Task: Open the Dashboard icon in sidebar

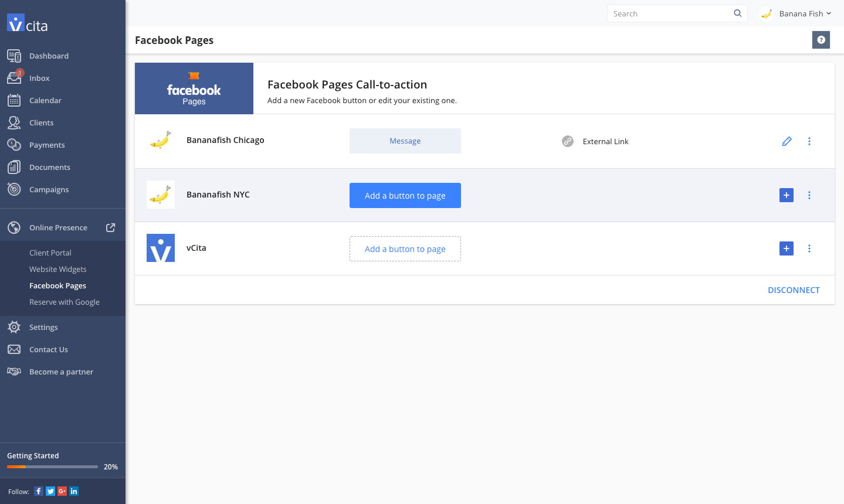Action: tap(14, 56)
